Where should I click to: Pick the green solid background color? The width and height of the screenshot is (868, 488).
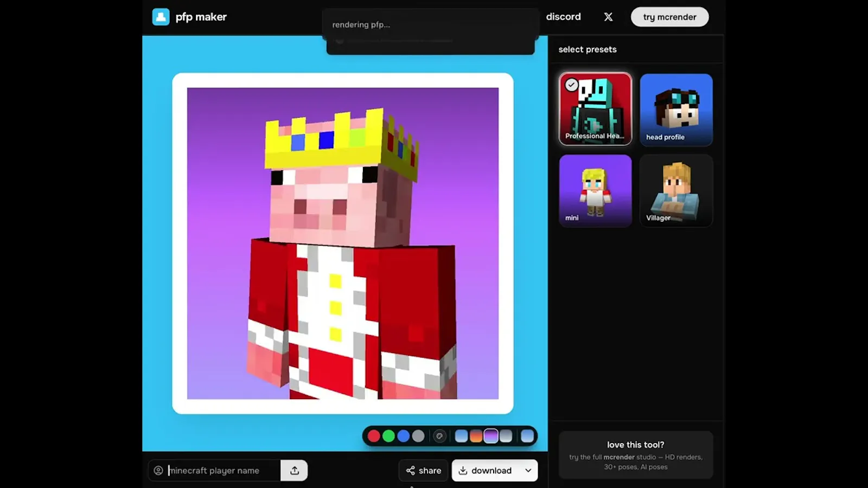point(388,436)
